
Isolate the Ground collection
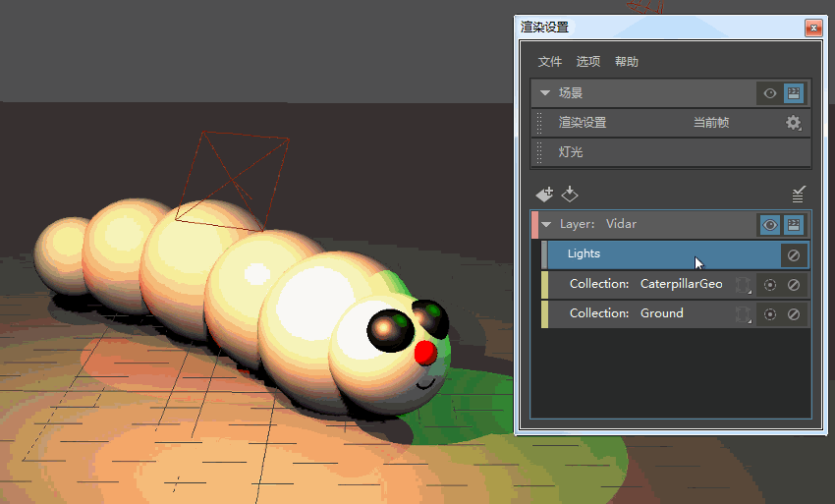click(x=770, y=314)
